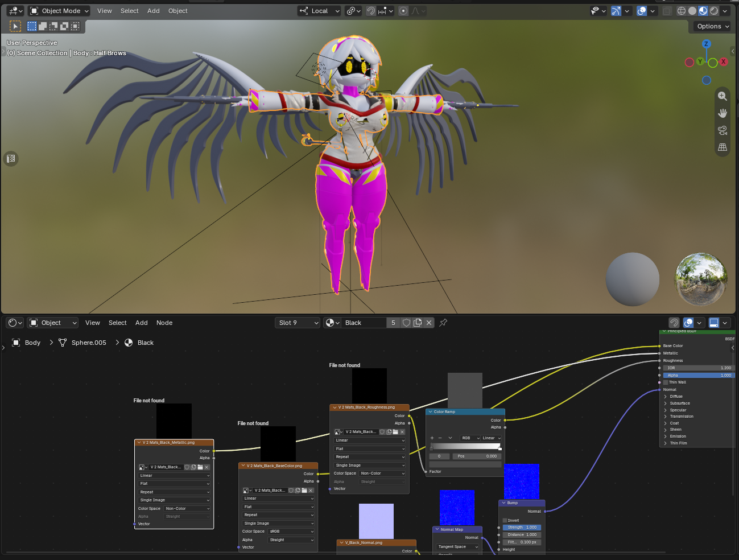Toggle camera view with the camera icon

click(723, 130)
